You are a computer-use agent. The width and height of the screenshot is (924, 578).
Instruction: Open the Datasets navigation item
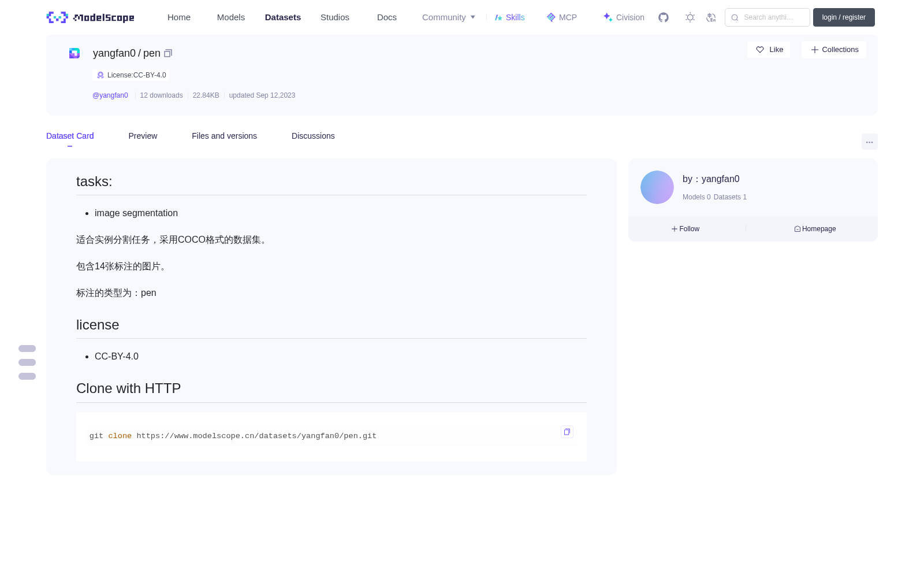click(283, 17)
